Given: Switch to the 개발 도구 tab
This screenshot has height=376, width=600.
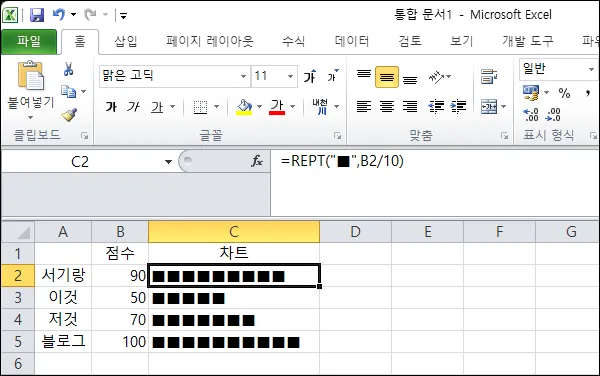Looking at the screenshot, I should [x=528, y=41].
